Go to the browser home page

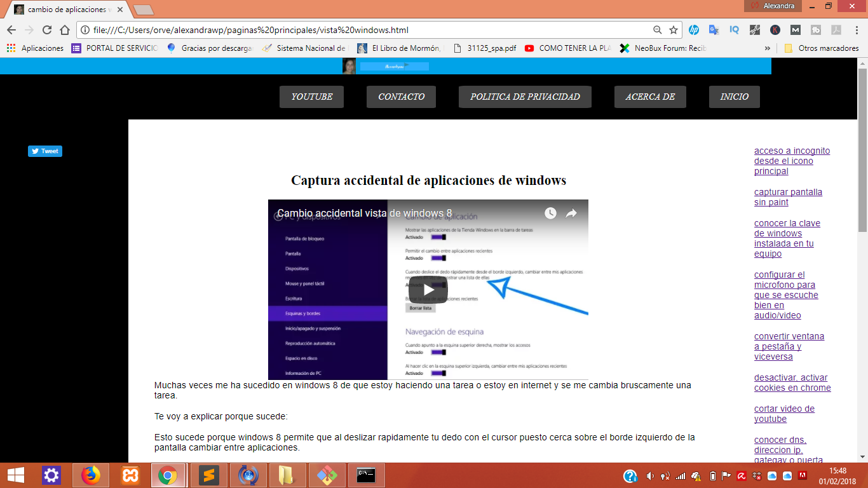(65, 30)
